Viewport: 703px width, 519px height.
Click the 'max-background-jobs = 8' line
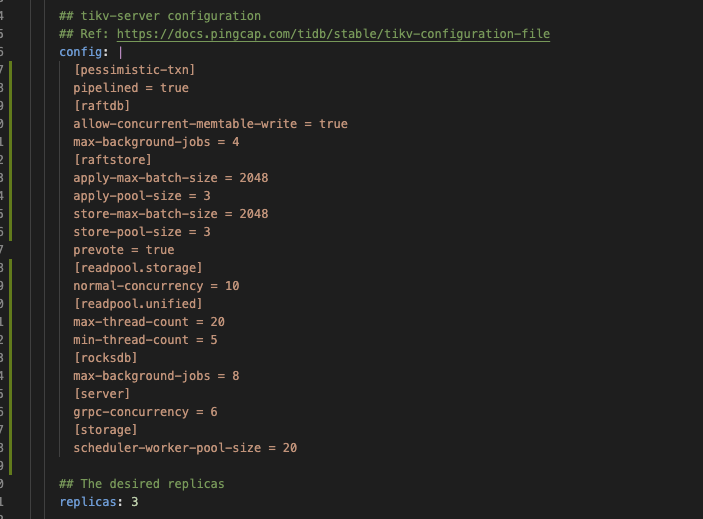tap(156, 376)
